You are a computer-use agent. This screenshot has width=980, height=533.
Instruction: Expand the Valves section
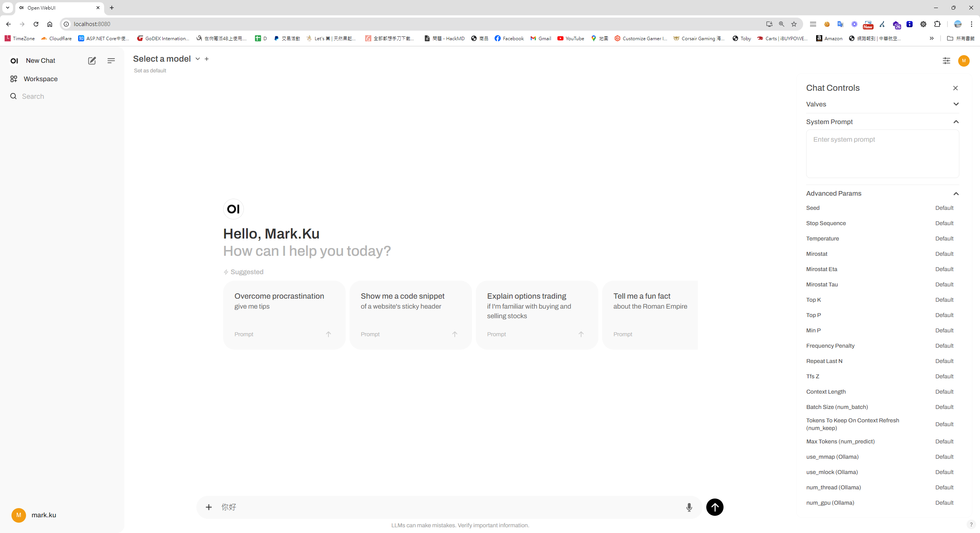(x=956, y=104)
